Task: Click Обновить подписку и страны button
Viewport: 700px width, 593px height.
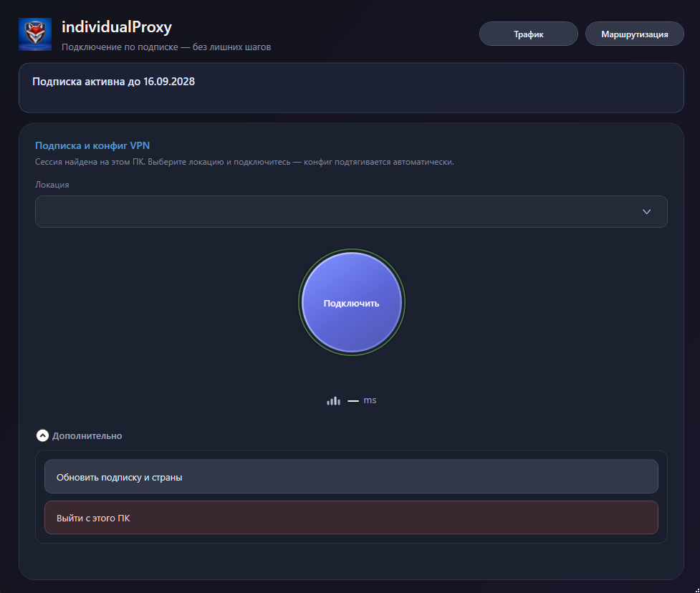Action: (x=351, y=476)
